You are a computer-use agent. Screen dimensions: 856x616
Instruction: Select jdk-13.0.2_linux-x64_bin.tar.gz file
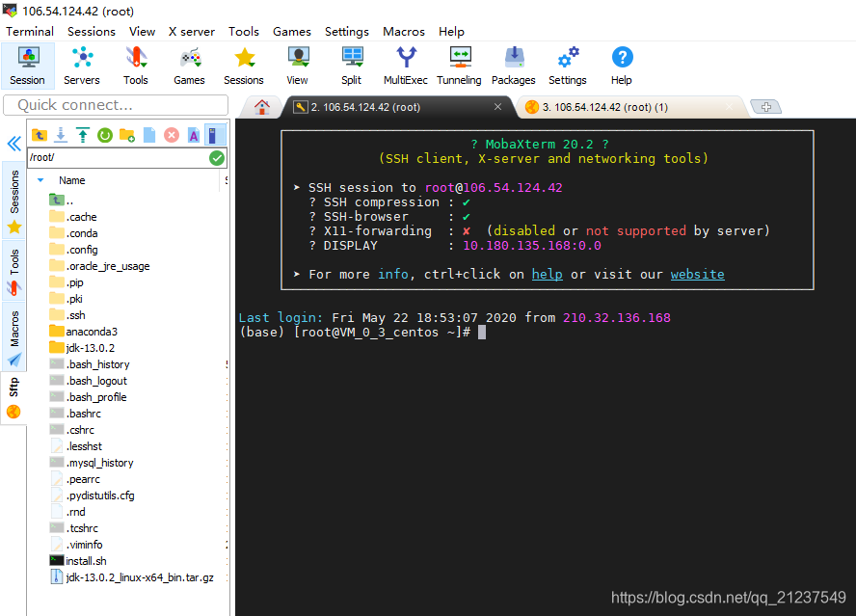pyautogui.click(x=131, y=577)
